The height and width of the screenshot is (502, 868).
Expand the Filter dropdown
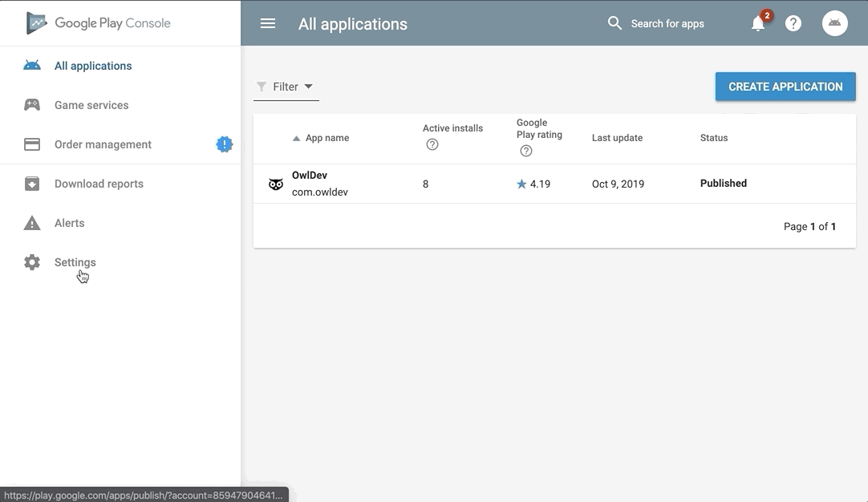coord(286,87)
